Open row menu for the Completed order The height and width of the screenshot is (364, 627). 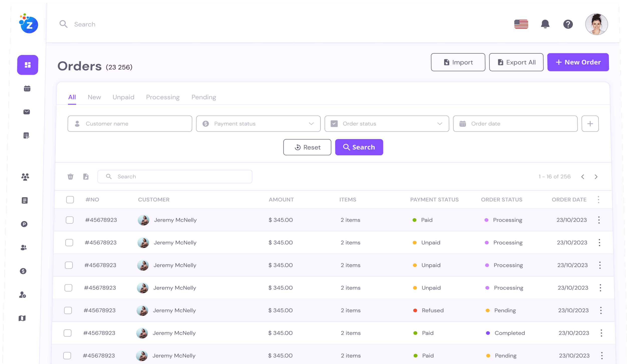(x=601, y=333)
